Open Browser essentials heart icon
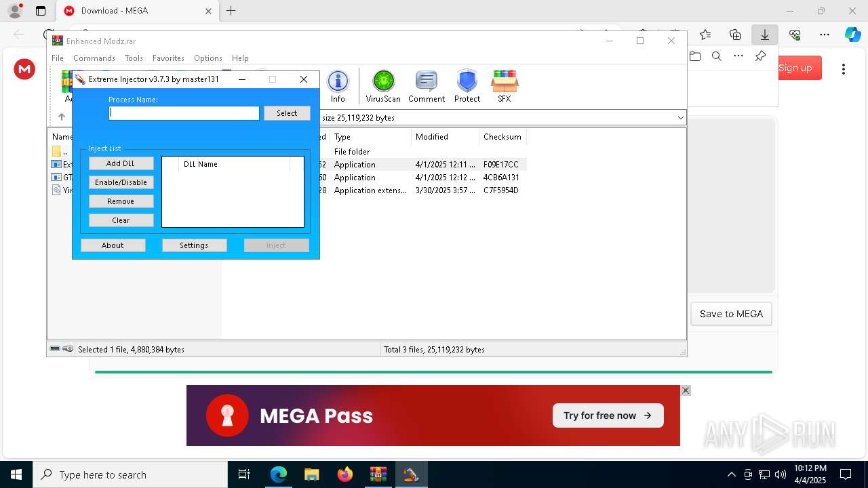868x488 pixels. (x=795, y=35)
